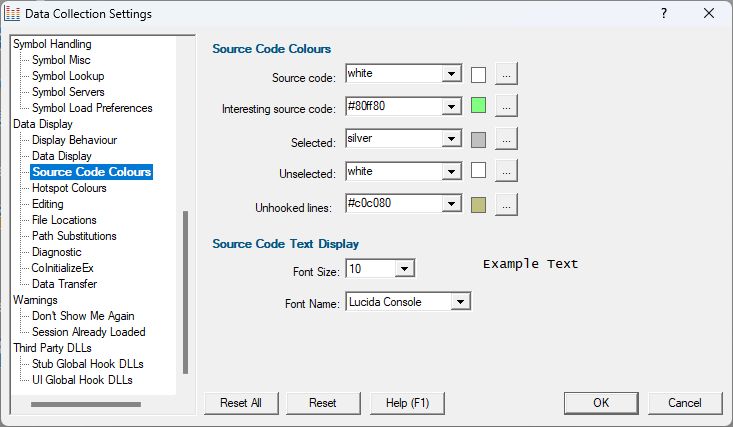
Task: Select Symbol Load Preferences tree item
Action: [92, 108]
